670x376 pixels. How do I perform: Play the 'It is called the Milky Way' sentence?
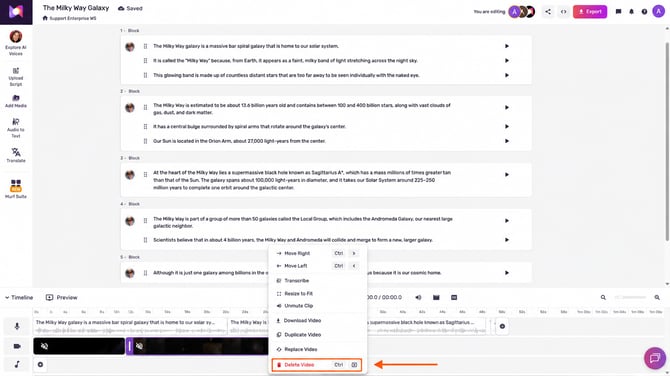pyautogui.click(x=507, y=61)
